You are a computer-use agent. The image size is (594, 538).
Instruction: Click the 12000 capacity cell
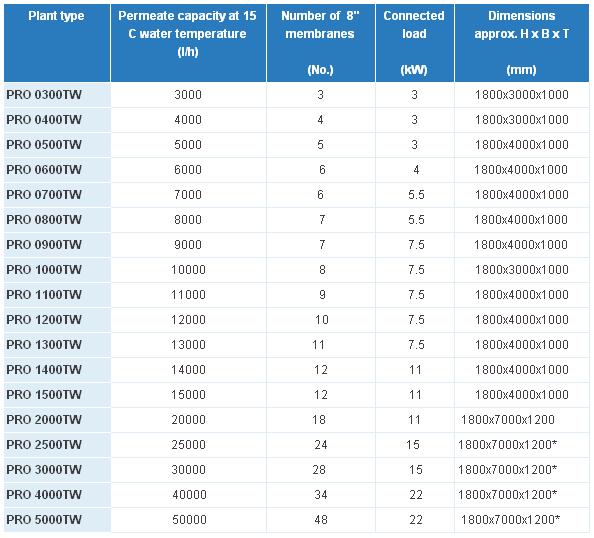(x=188, y=320)
